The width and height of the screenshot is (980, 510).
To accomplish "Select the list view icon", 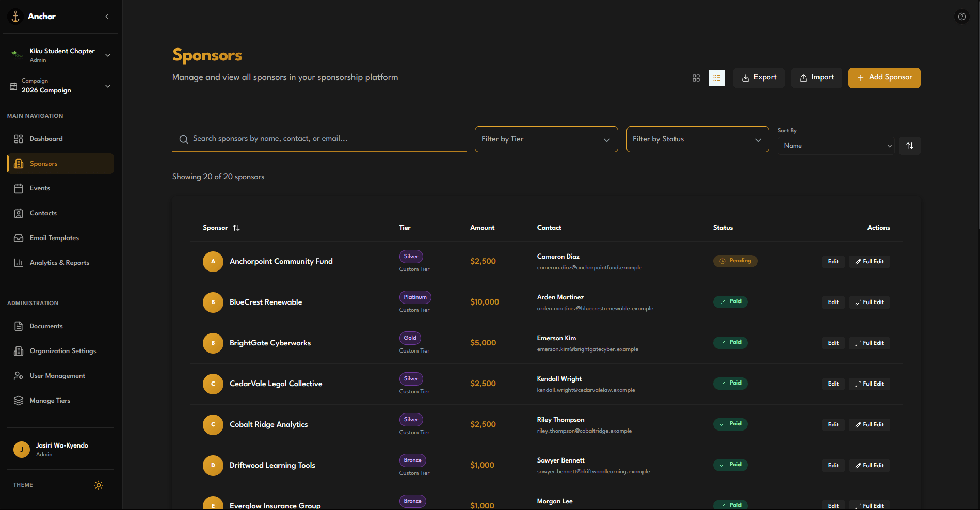I will coord(716,78).
